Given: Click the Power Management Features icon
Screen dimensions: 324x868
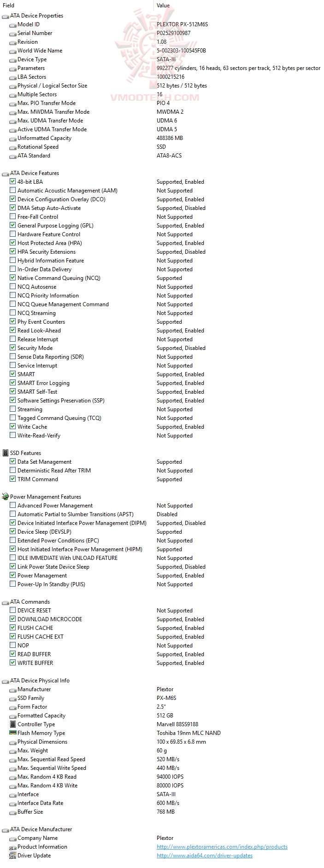Looking at the screenshot, I should coord(6,497).
